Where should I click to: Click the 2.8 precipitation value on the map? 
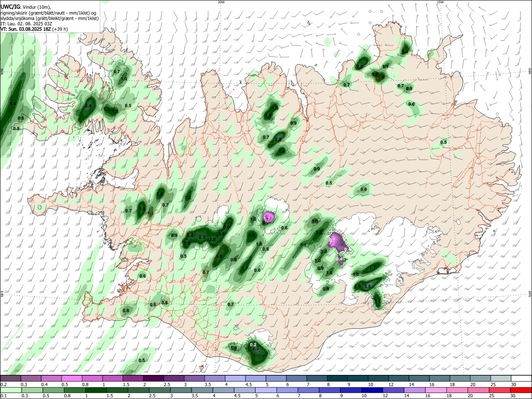(x=278, y=139)
